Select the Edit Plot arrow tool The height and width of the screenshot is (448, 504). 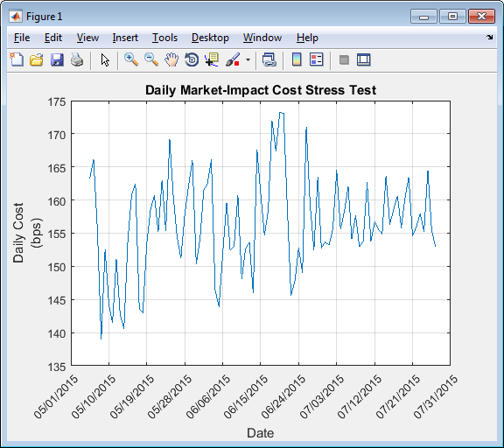[105, 59]
